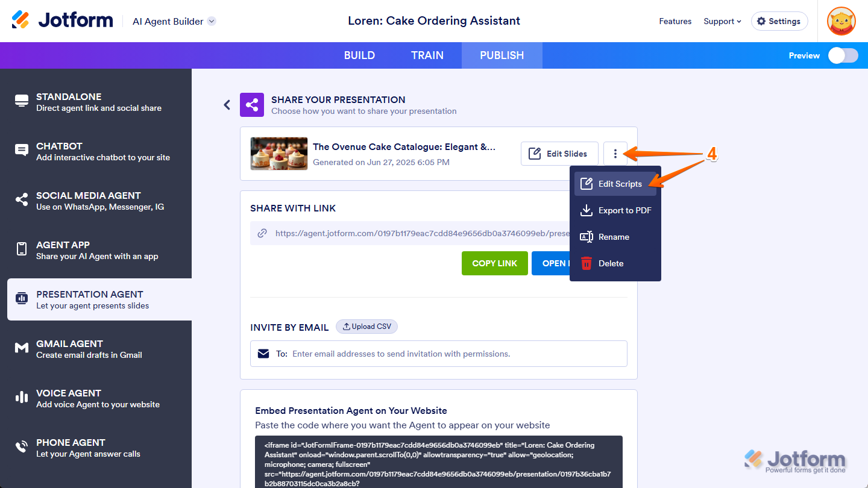Click the green COPY LINK button
Image resolution: width=868 pixels, height=488 pixels.
[x=495, y=263]
